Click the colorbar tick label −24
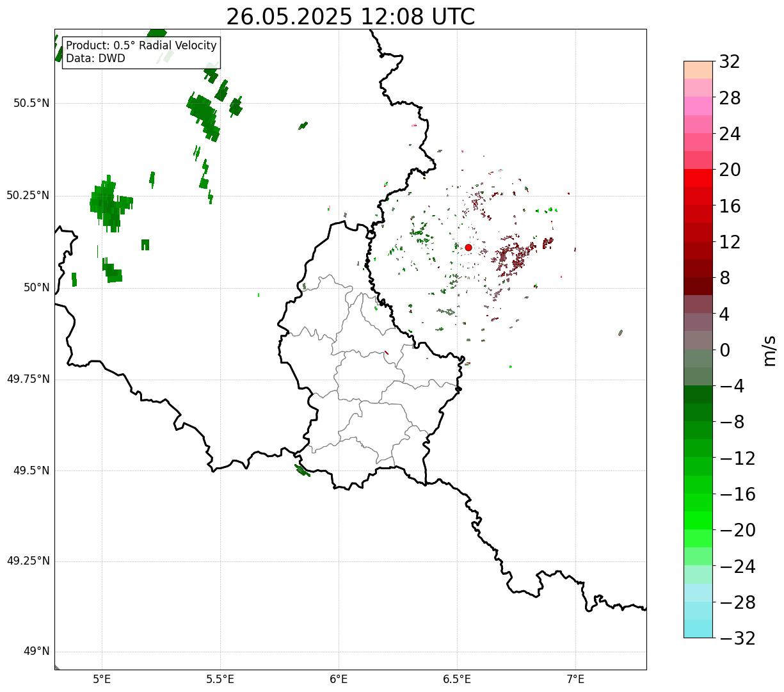Image resolution: width=784 pixels, height=692 pixels. 737,567
